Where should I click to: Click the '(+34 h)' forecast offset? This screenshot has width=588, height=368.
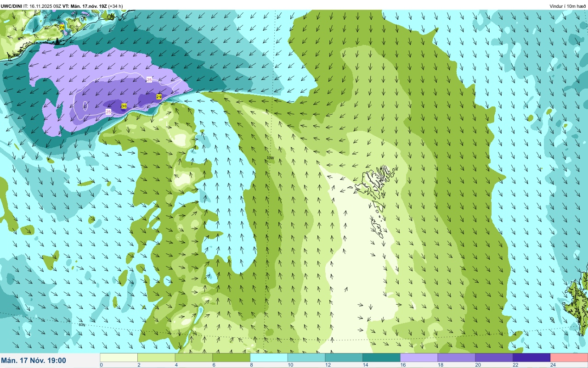116,6
